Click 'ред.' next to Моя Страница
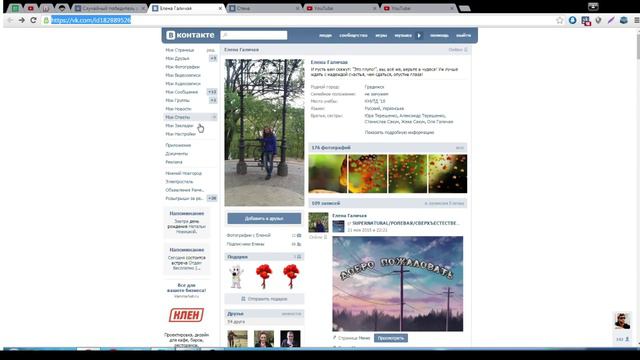 (211, 50)
